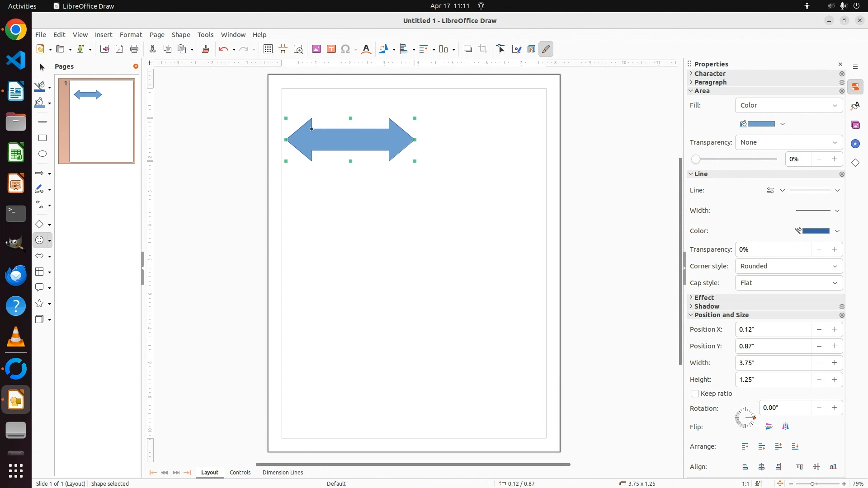Select the page 1 thumbnail
The width and height of the screenshot is (868, 488).
point(102,121)
